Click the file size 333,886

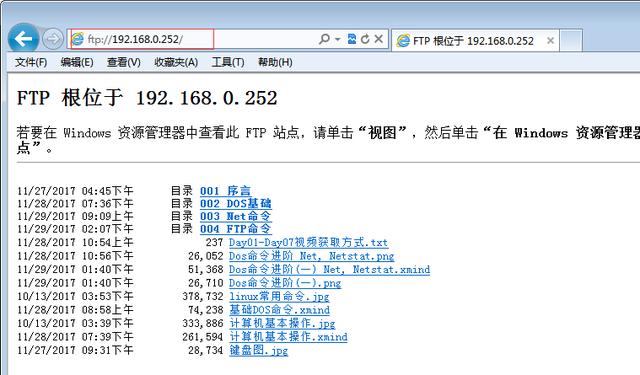203,323
